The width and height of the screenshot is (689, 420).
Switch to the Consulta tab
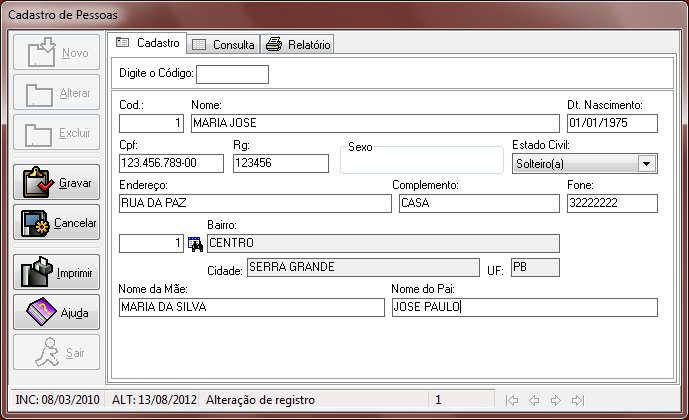[224, 44]
